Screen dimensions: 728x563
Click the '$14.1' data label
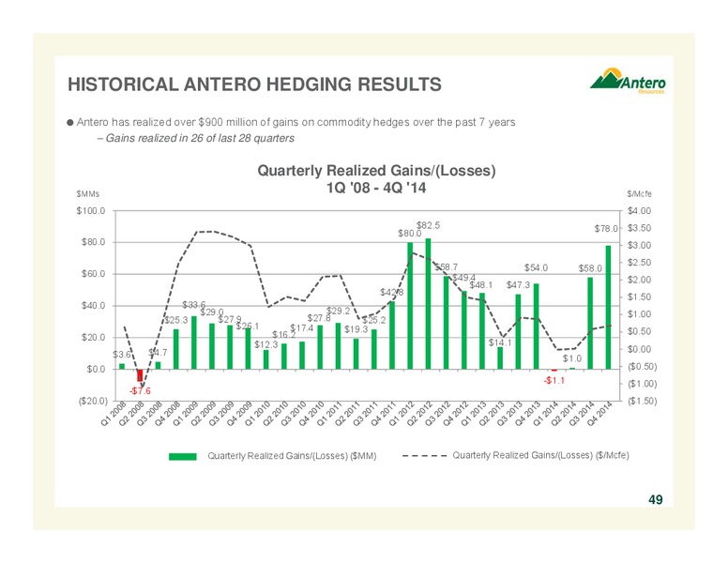(x=500, y=342)
